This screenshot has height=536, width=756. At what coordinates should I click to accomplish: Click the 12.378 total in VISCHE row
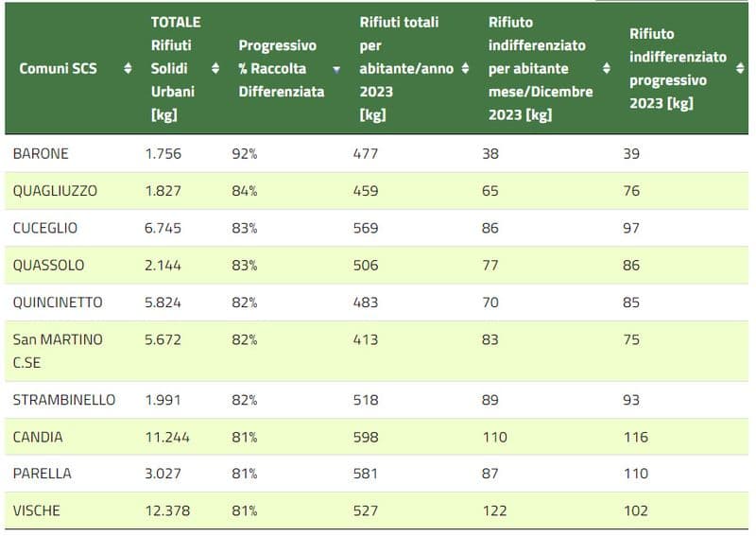[168, 510]
